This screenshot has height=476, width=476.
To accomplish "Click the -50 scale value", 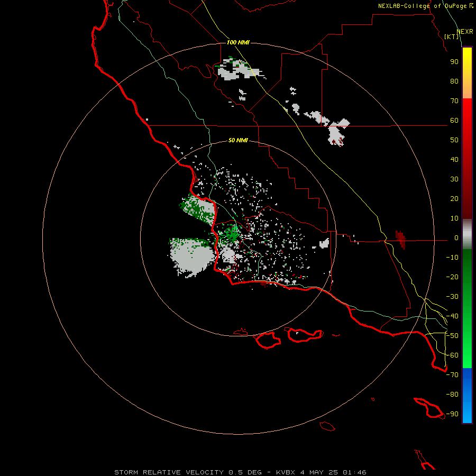I will tap(452, 336).
